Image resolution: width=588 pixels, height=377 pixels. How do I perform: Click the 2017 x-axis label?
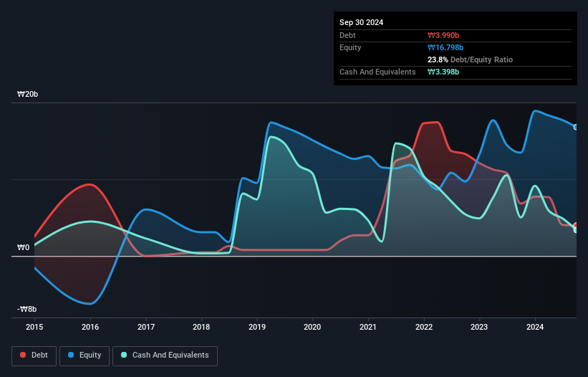(146, 327)
